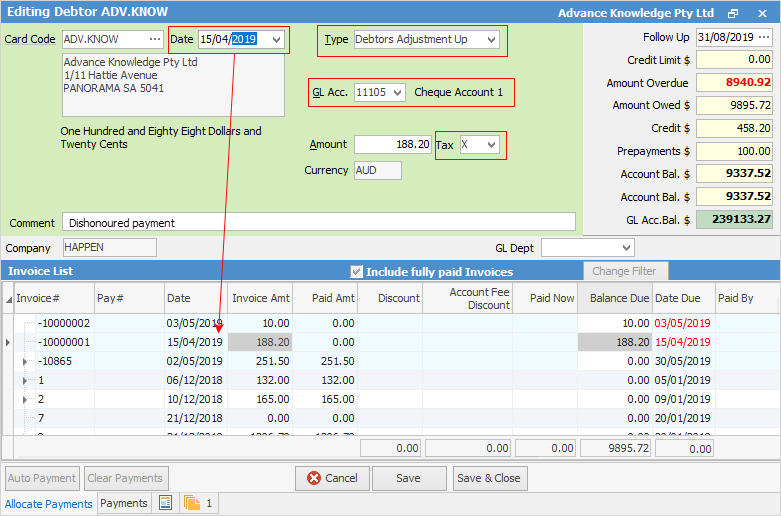
Task: Open the documents folder tab icon
Action: (192, 503)
